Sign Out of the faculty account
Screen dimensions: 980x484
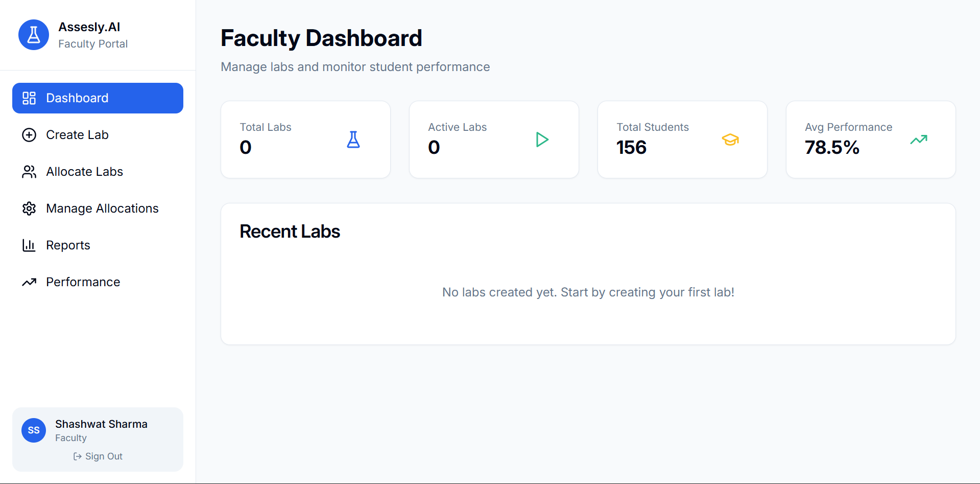(x=98, y=456)
